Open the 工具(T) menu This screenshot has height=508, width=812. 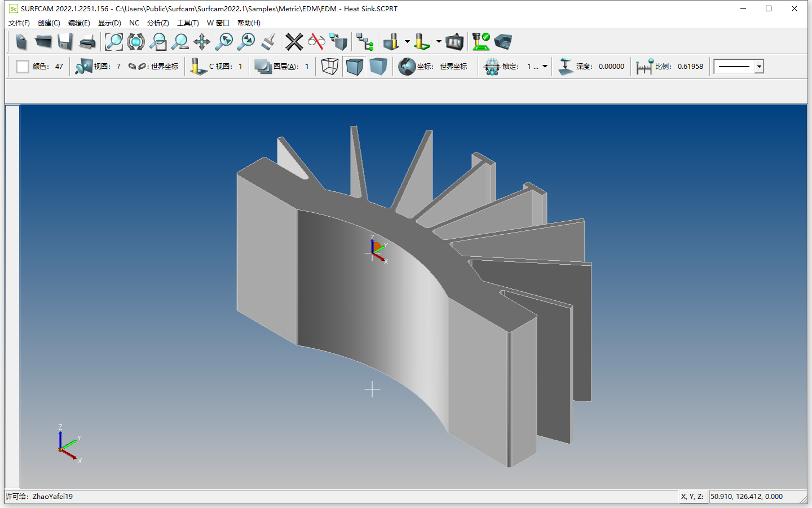188,23
